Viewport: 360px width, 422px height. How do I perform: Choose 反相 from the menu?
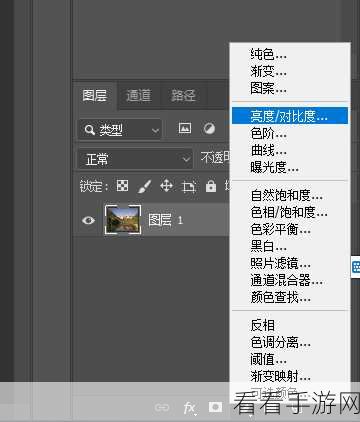coord(290,325)
